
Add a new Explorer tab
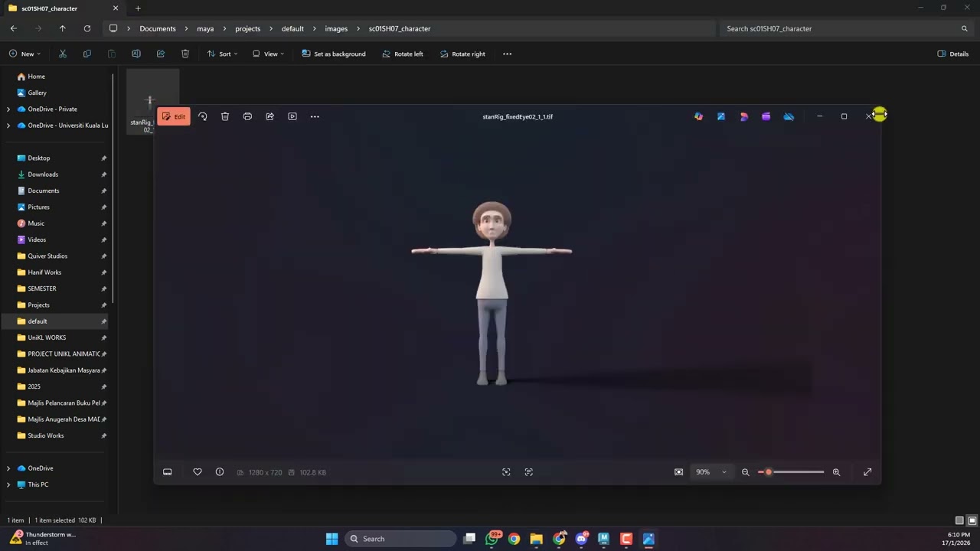point(138,8)
